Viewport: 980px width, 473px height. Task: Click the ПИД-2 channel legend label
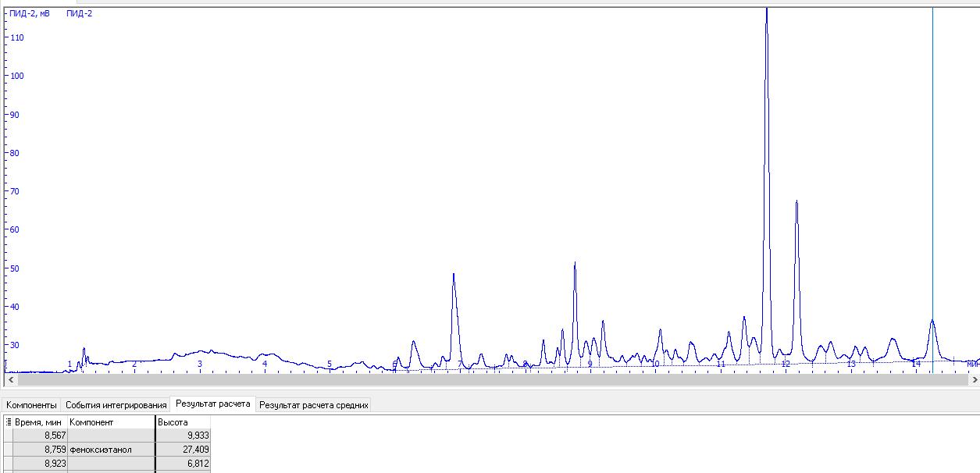coord(80,13)
